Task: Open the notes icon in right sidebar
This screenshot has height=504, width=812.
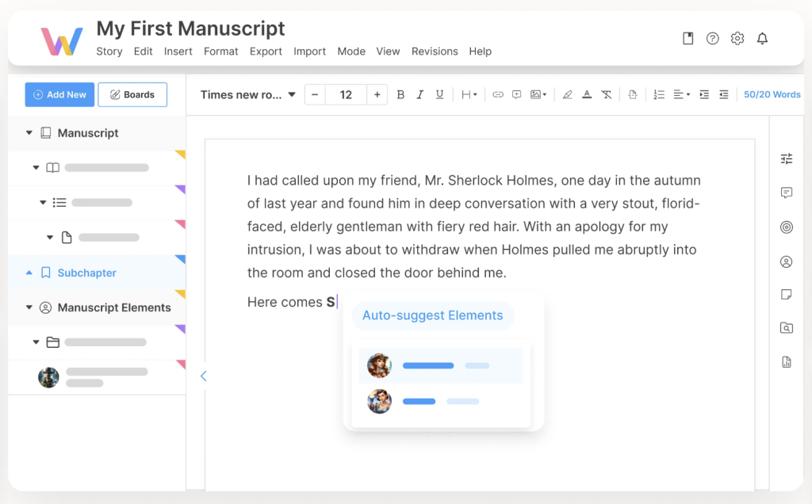Action: click(787, 295)
